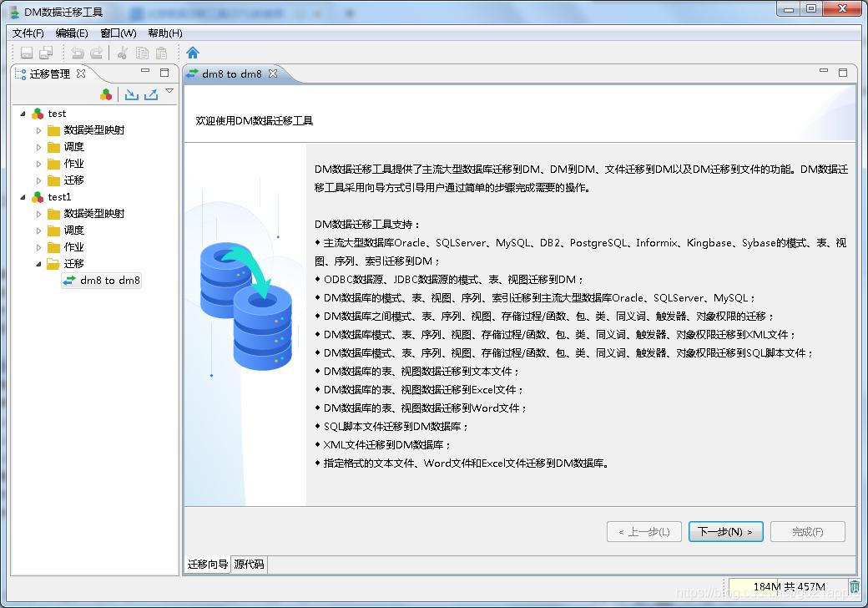Open the 窗口(W) menu
The height and width of the screenshot is (608, 868).
point(118,33)
